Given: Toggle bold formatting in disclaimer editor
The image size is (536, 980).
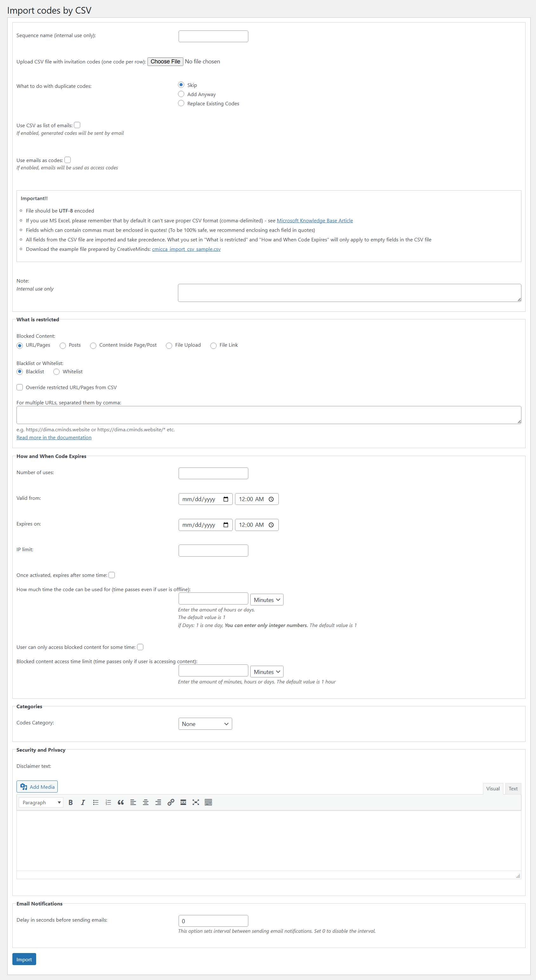Looking at the screenshot, I should pos(70,802).
